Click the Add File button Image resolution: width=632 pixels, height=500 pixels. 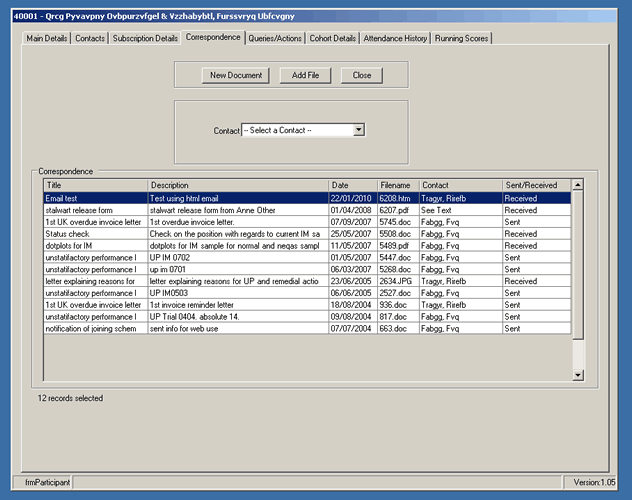pos(305,75)
